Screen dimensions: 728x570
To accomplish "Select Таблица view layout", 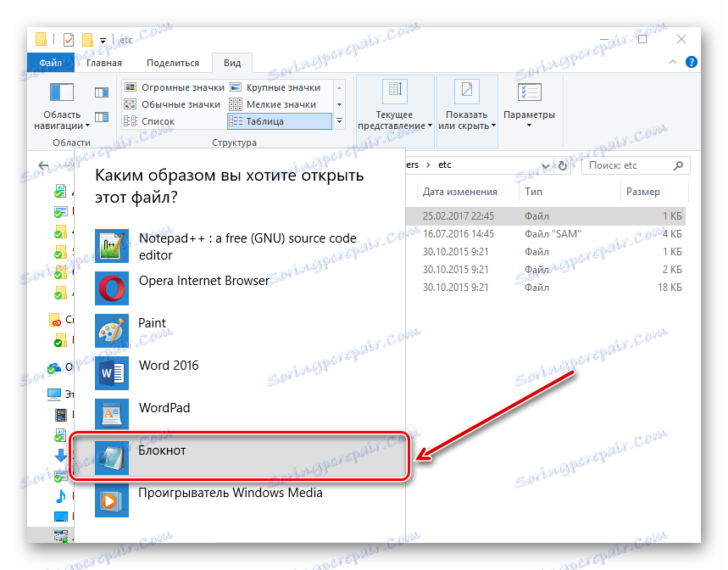I will (x=280, y=121).
